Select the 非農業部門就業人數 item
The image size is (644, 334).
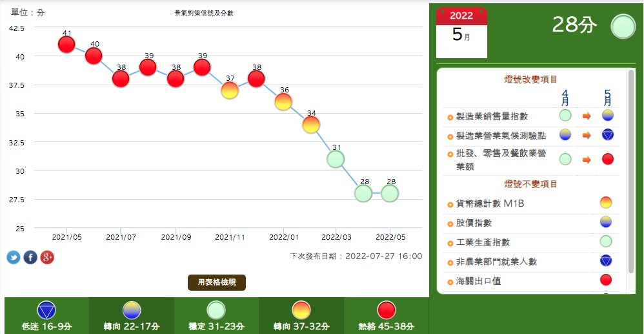[x=497, y=262]
